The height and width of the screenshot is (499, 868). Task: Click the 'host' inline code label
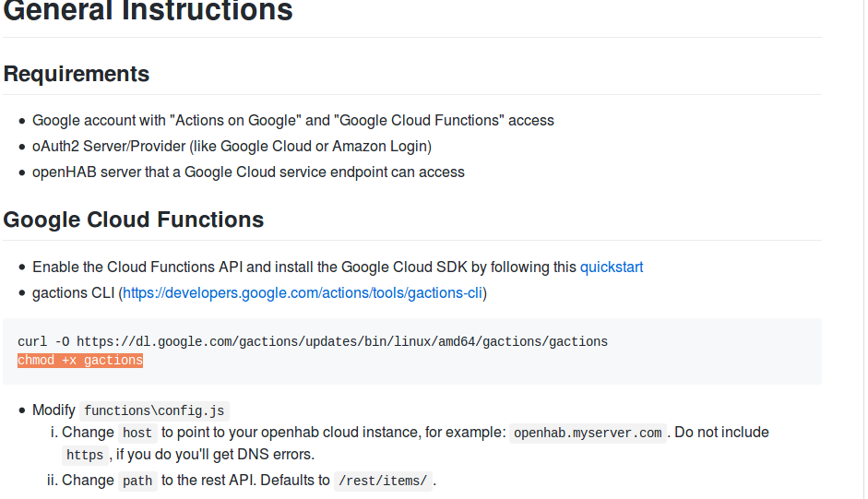point(137,433)
